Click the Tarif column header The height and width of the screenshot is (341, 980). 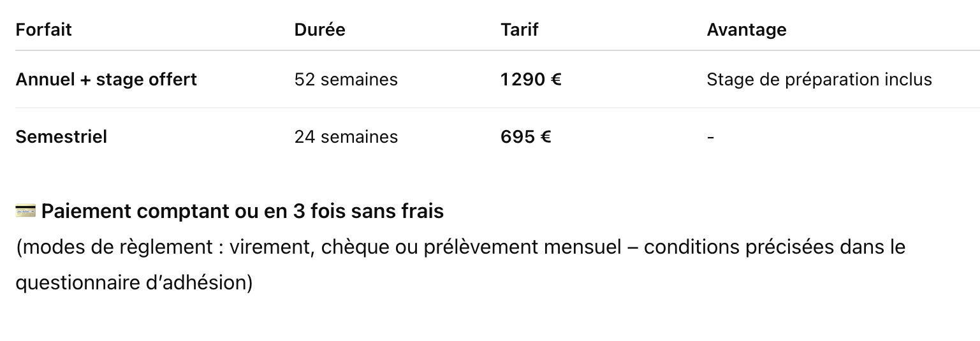tap(520, 29)
